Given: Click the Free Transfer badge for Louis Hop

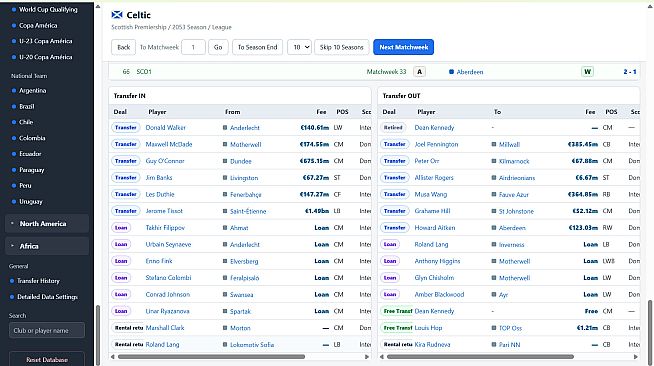Looking at the screenshot, I should click(397, 328).
